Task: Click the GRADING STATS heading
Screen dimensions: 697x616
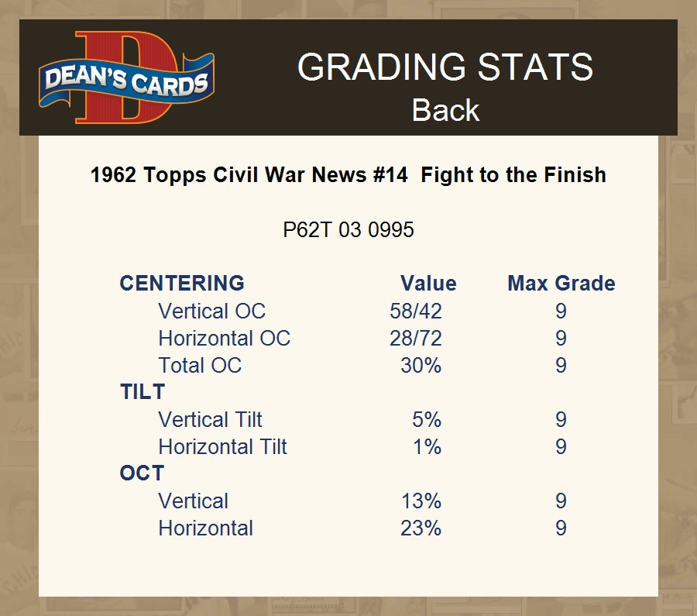Action: [x=445, y=67]
